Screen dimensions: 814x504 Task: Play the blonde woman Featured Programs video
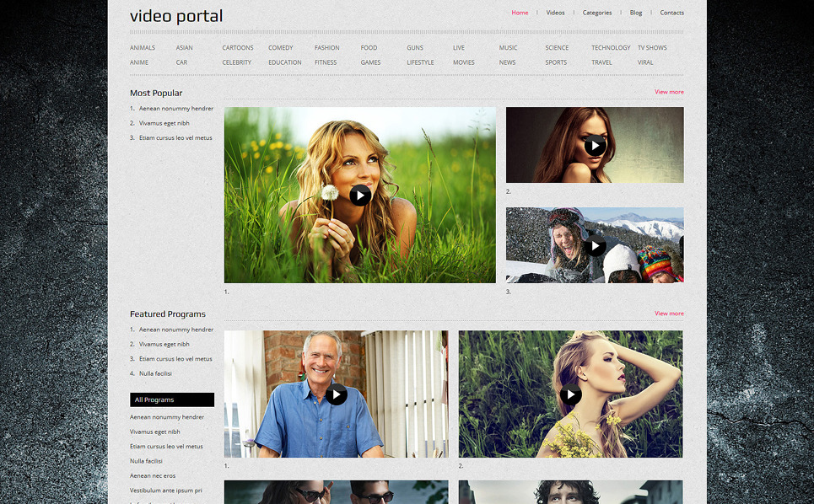coord(569,394)
